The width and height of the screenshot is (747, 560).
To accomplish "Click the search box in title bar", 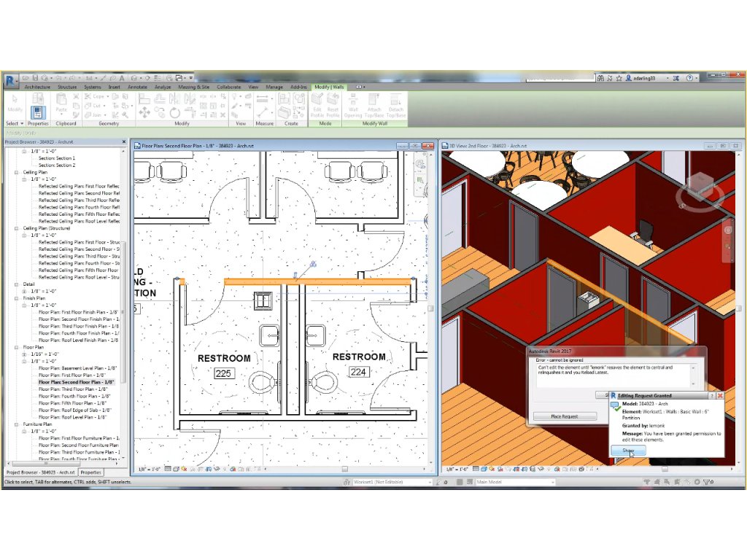I will (x=560, y=78).
